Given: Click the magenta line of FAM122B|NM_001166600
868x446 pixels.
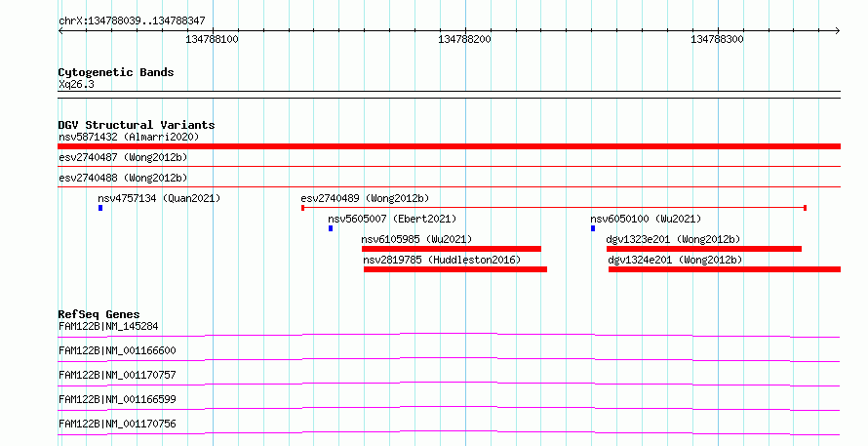Looking at the screenshot, I should click(449, 359).
